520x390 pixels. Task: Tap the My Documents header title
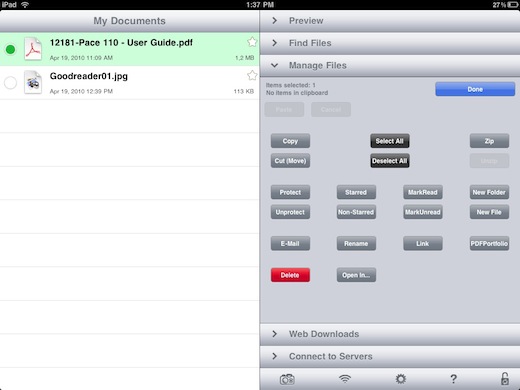129,21
